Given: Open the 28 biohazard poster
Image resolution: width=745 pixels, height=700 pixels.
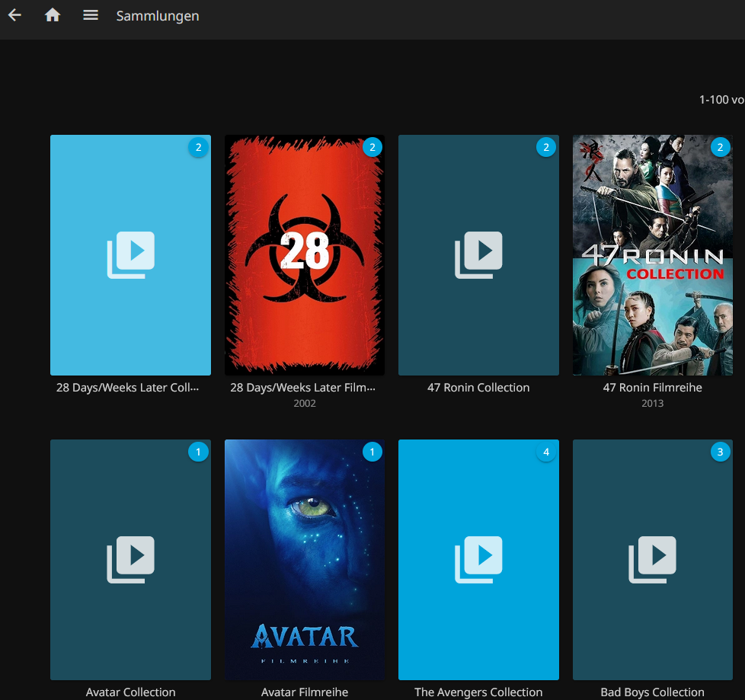Looking at the screenshot, I should 305,254.
